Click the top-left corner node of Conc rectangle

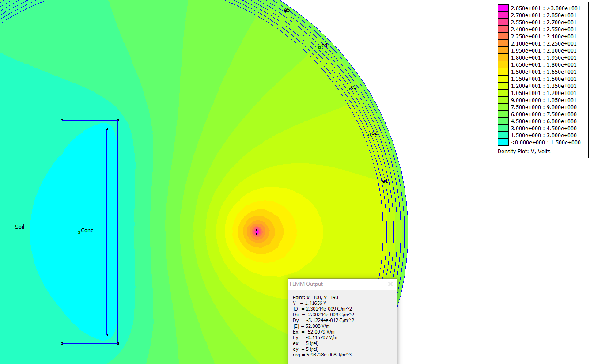62,120
